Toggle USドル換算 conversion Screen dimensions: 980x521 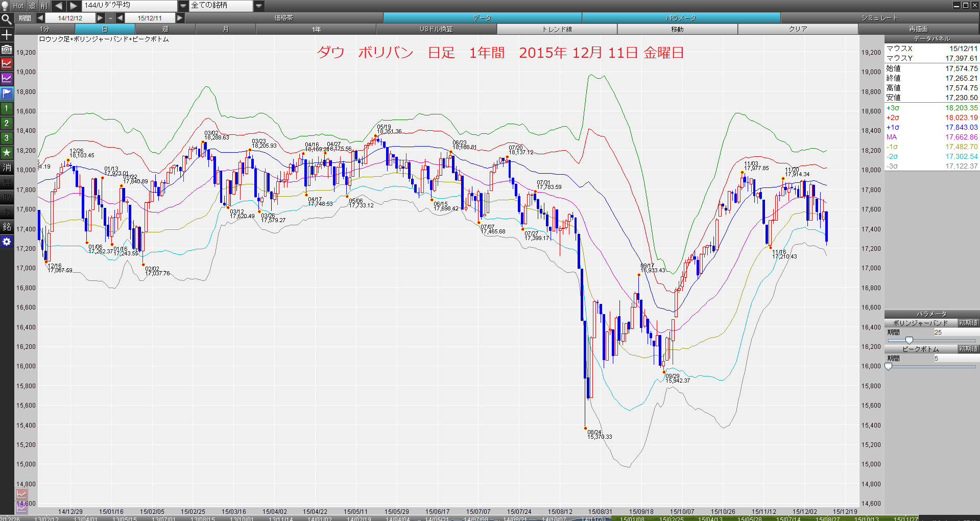(x=437, y=29)
